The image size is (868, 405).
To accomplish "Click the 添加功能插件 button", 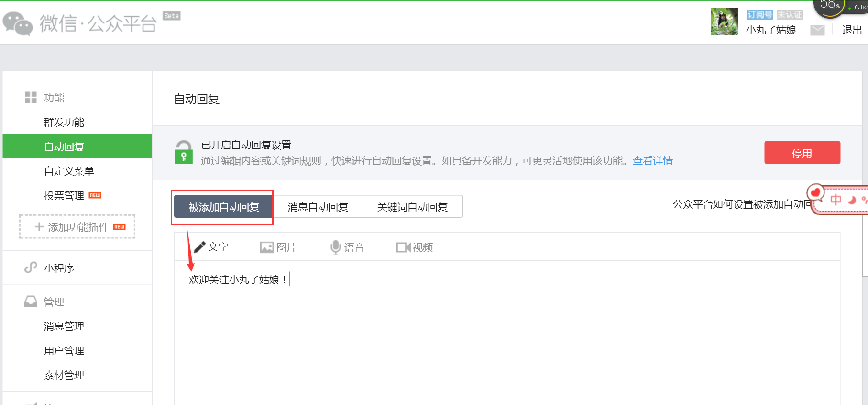I will [x=77, y=226].
